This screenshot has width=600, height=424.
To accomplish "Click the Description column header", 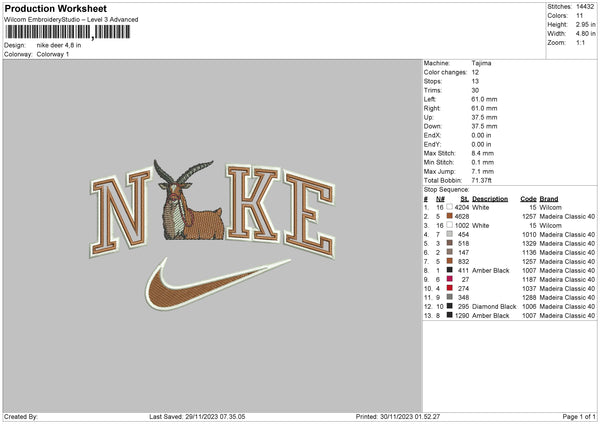I will click(x=490, y=199).
